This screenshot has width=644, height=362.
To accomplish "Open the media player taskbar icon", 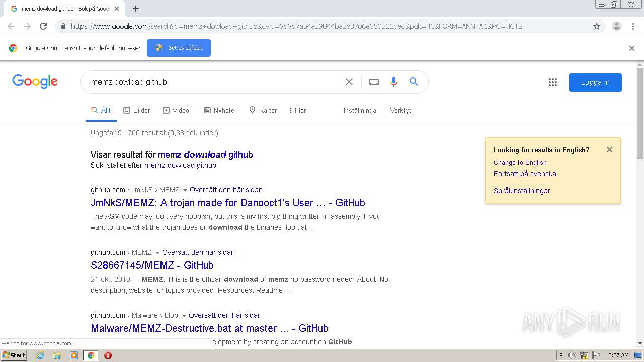I will coord(74,355).
